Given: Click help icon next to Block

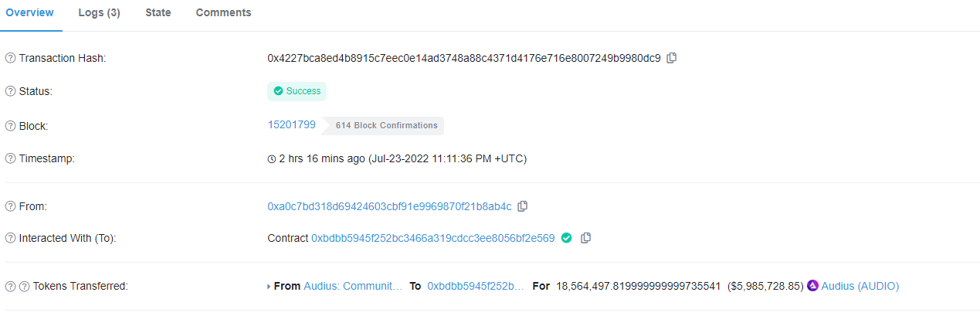Looking at the screenshot, I should click(x=10, y=125).
